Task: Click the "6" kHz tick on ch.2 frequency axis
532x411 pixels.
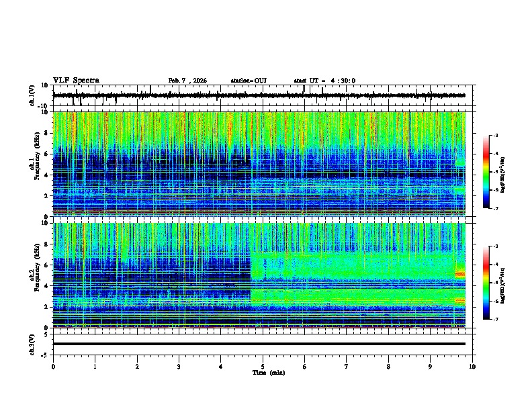Action: tap(46, 265)
